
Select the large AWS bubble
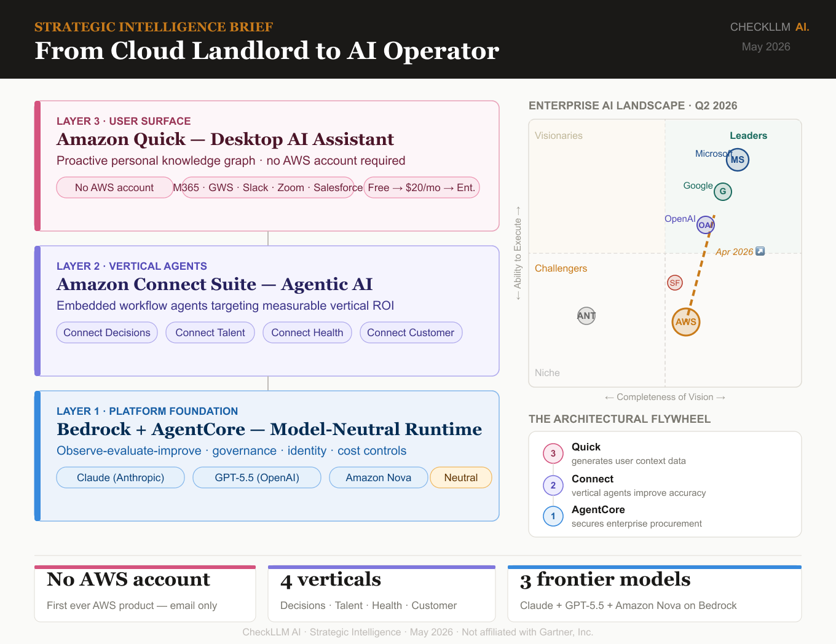tap(686, 322)
